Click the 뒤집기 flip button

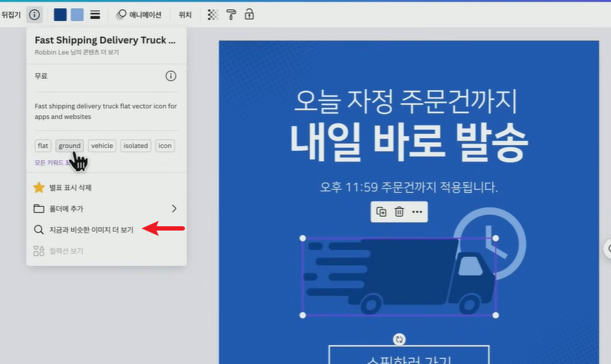10,15
